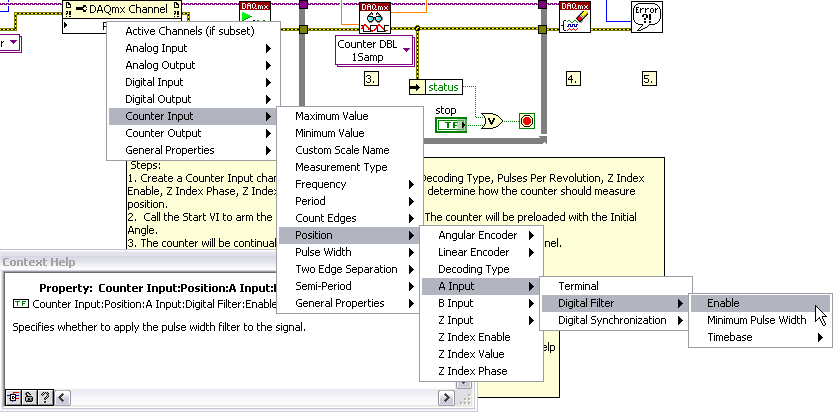Expand the Timebase submenu

point(760,337)
